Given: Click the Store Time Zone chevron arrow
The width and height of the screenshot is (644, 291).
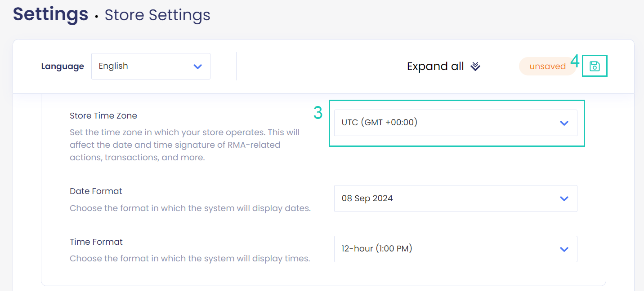Looking at the screenshot, I should coord(564,123).
